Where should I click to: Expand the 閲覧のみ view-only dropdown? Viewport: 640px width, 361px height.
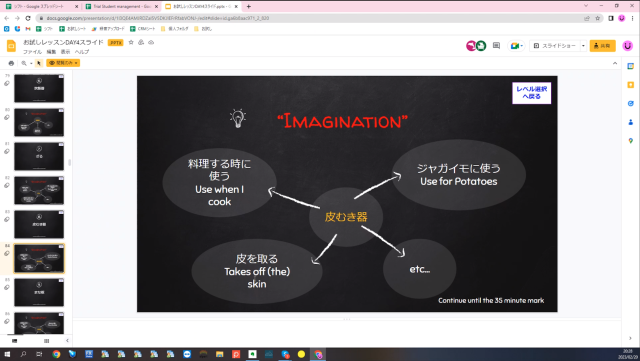click(63, 63)
